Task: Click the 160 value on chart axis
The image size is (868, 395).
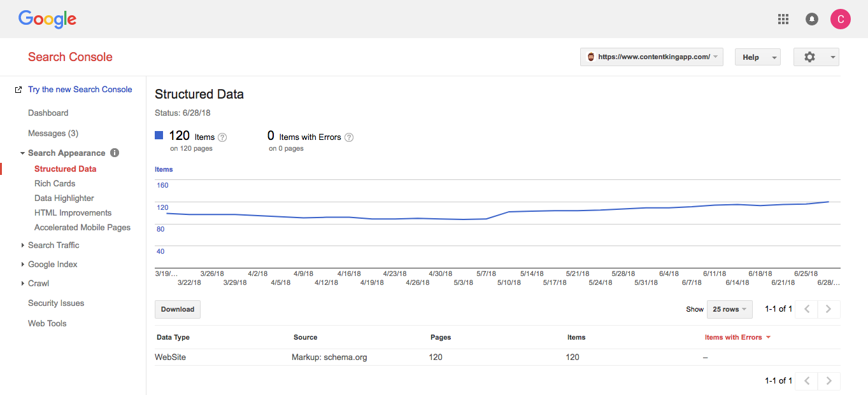Action: point(162,185)
